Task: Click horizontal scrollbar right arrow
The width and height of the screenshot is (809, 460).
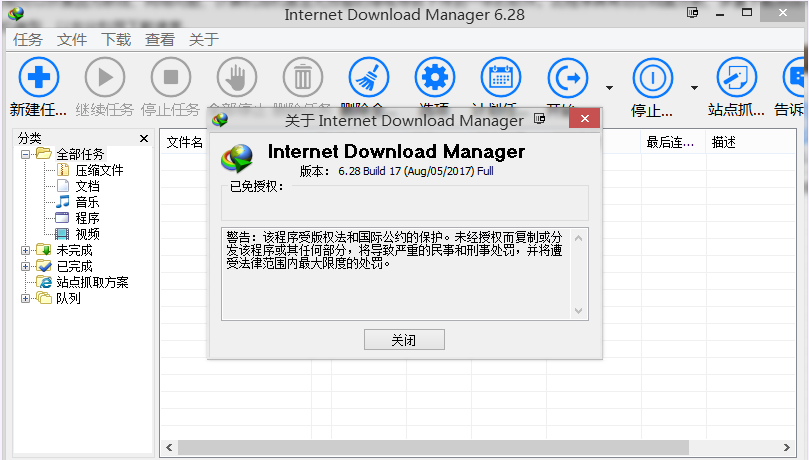Action: click(x=787, y=448)
